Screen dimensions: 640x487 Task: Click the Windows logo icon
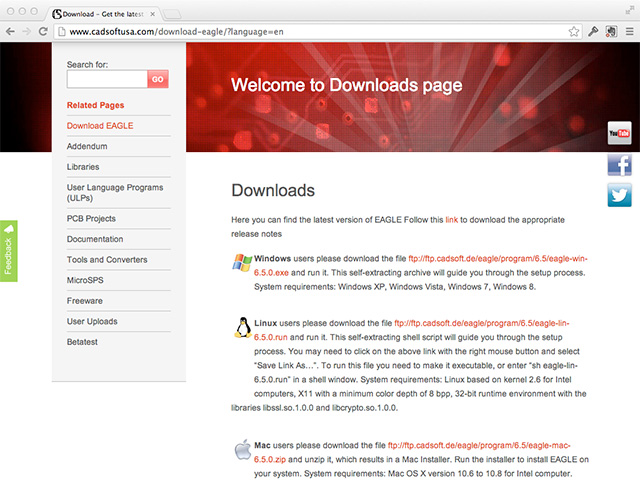[x=242, y=262]
